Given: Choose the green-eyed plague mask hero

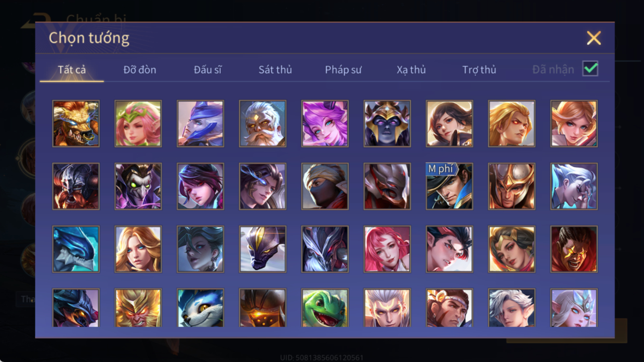Looking at the screenshot, I should 138,186.
